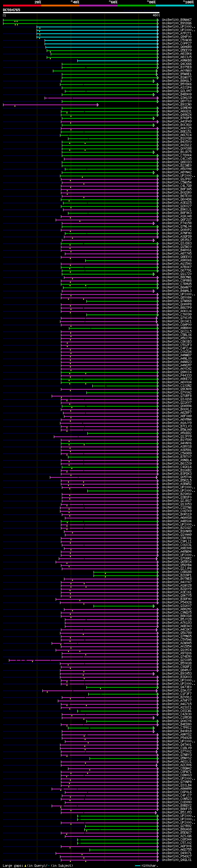Viewport: 197px width, 868px height.
Task: Click the cyan ~100% identity legend bar
Action: click(x=175, y=6)
